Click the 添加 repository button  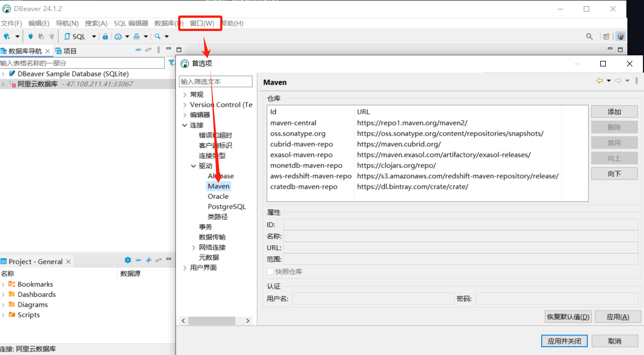pos(615,112)
